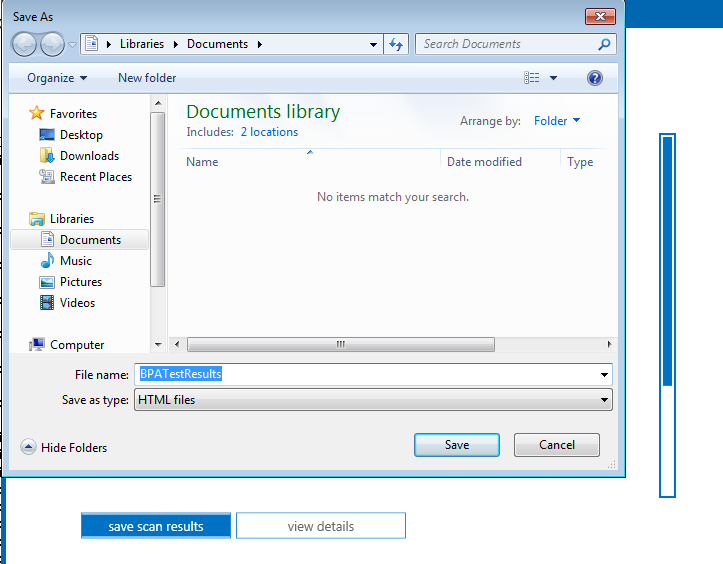Open the Arrange by Folder dropdown
This screenshot has height=564, width=723.
pos(557,121)
